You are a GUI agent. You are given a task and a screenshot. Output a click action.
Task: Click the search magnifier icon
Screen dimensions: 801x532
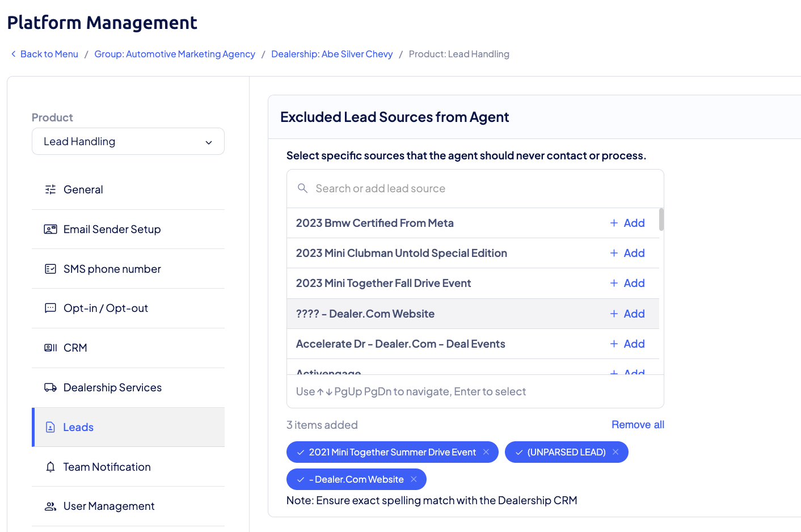pyautogui.click(x=303, y=188)
